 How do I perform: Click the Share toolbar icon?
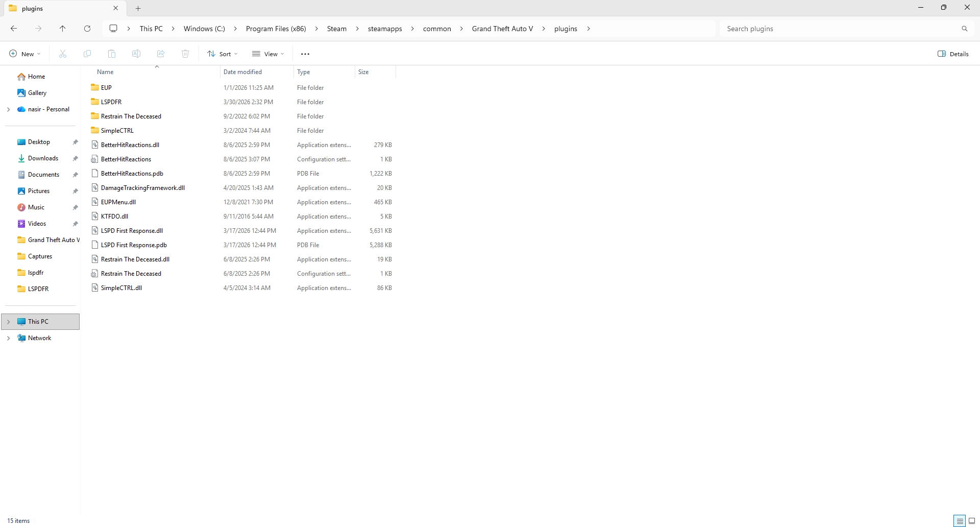click(161, 54)
